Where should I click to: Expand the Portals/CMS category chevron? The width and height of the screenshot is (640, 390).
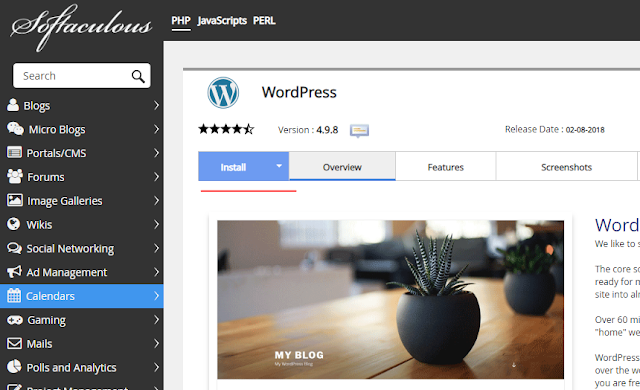tap(156, 153)
